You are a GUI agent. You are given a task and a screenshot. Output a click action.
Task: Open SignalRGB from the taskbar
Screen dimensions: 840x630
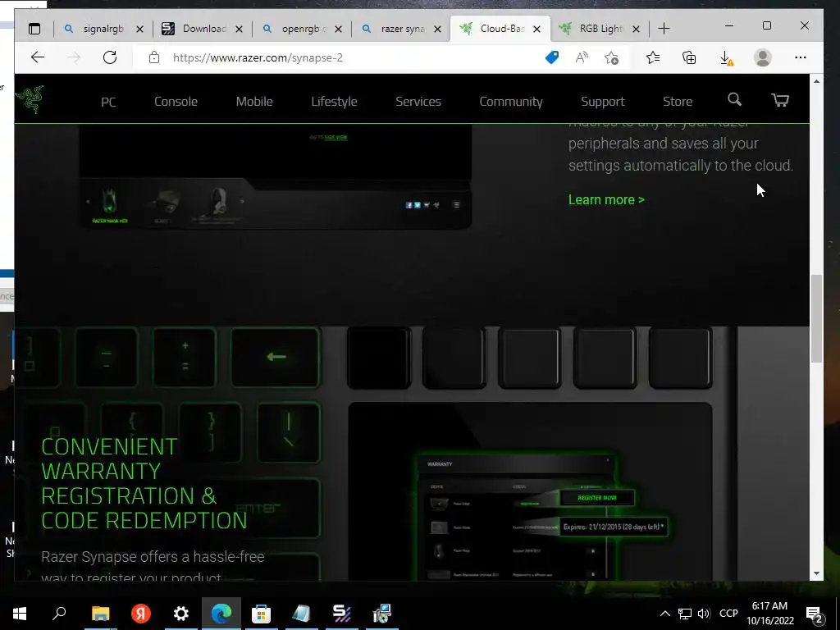pos(342,614)
